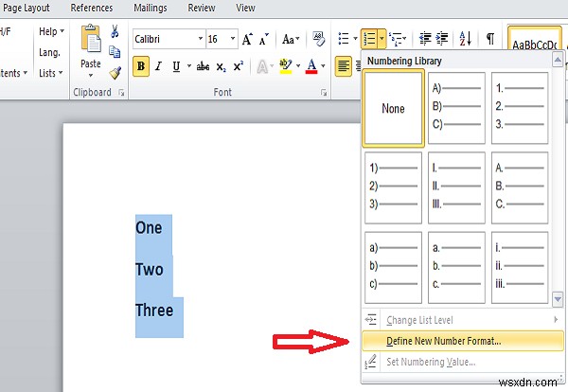Open the Page Layout tab
Image resolution: width=568 pixels, height=392 pixels.
27,8
